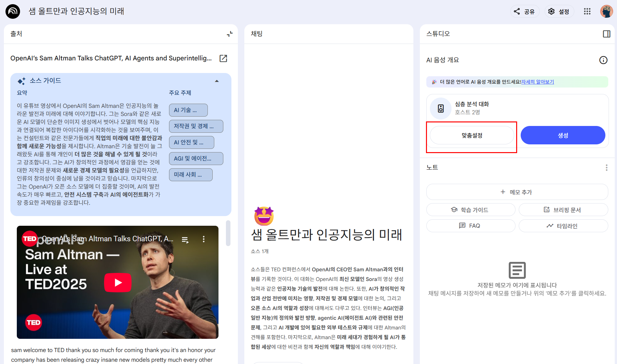Viewport: 617px width, 364px height.
Task: Toggle the 스튜디오 panel layout icon
Action: click(607, 34)
